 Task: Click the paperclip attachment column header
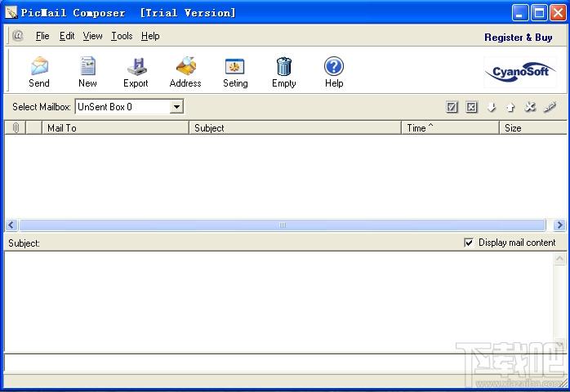pyautogui.click(x=16, y=128)
